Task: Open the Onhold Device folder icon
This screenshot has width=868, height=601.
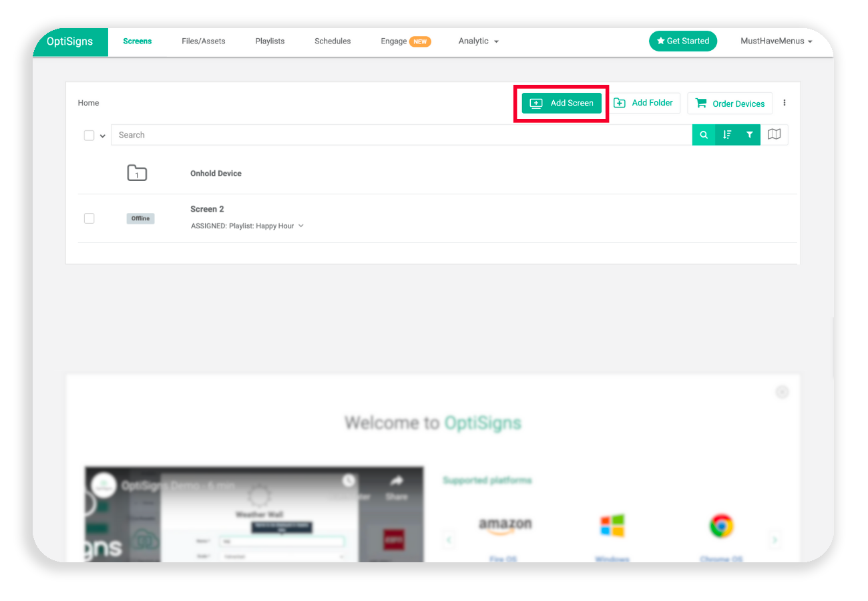Action: 137,173
